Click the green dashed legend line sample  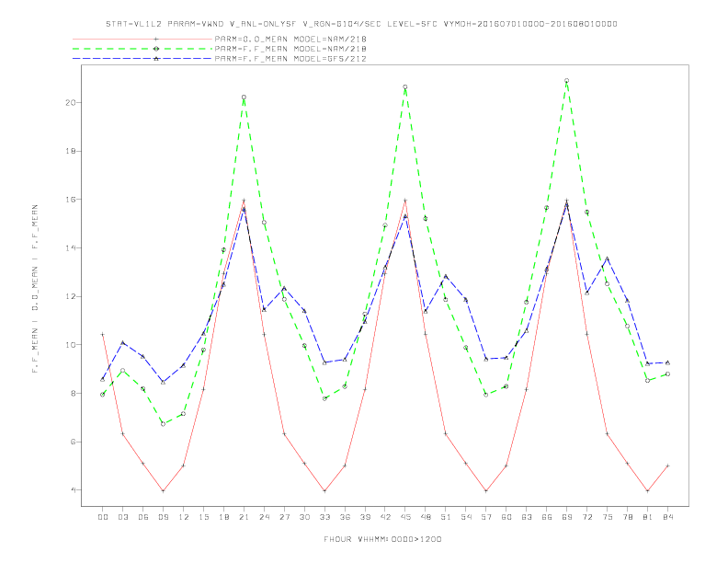142,49
